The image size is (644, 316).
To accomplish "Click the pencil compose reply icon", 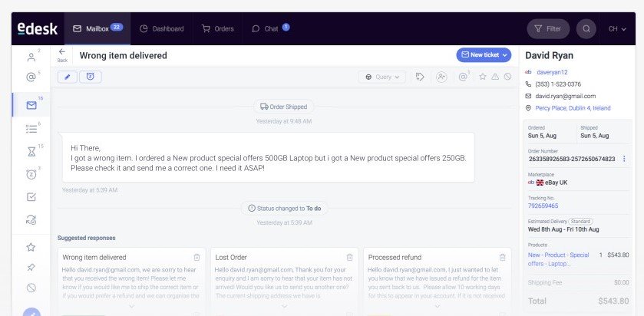I will (x=68, y=77).
